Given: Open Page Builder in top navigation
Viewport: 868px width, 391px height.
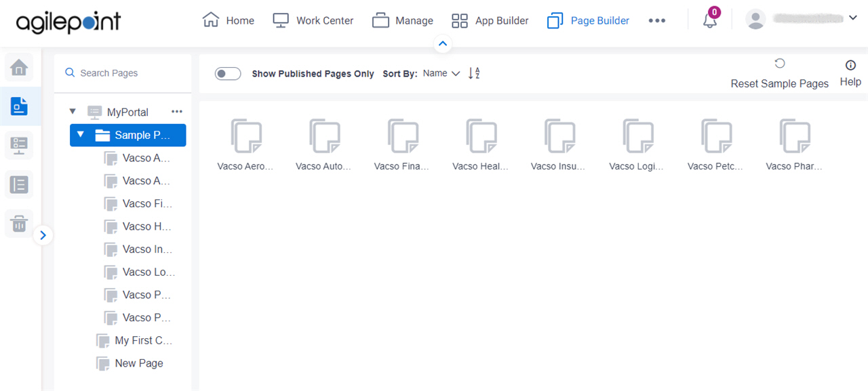Looking at the screenshot, I should click(588, 20).
